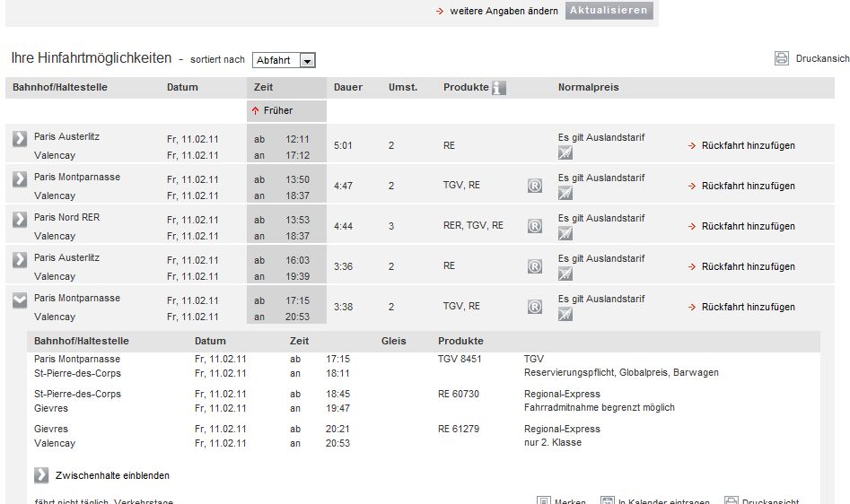The width and height of the screenshot is (850, 504).
Task: Click 'Fahrradmitnahme begrenzt möglich' note
Action: click(x=600, y=407)
